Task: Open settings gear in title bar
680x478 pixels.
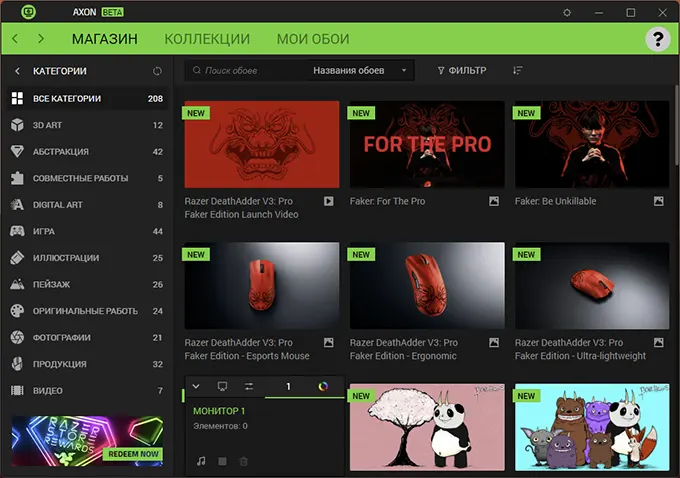Action: click(567, 13)
